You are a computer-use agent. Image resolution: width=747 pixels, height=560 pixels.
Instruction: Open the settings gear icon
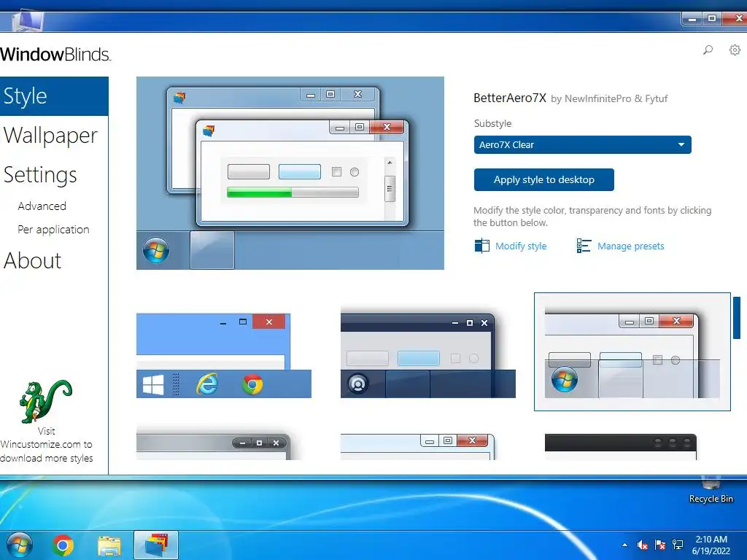click(x=735, y=50)
